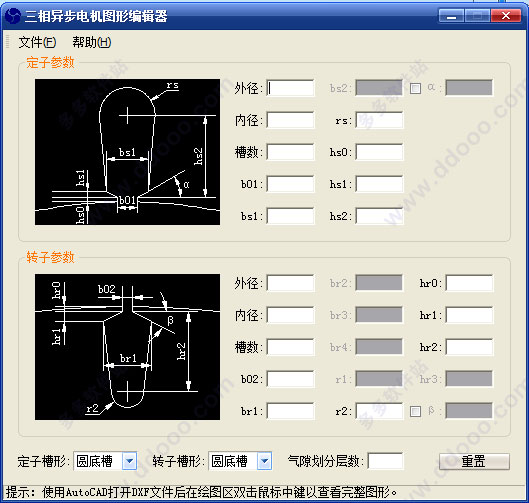Viewport: 529px width, 503px height.
Task: Open the 文件(F) menu
Action: 37,42
